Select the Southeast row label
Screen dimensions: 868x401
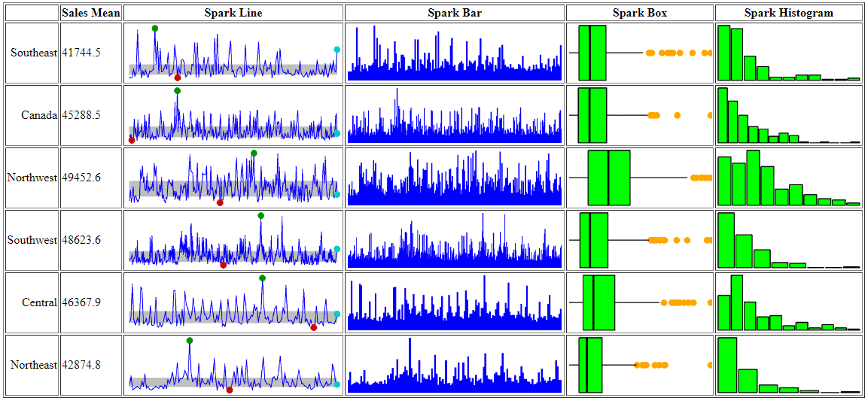pos(34,53)
